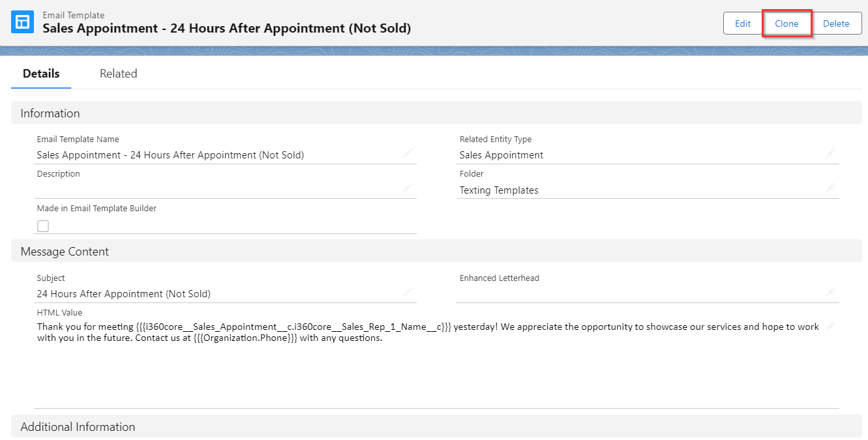
Task: Click pencil icon in Description field
Action: coord(408,188)
